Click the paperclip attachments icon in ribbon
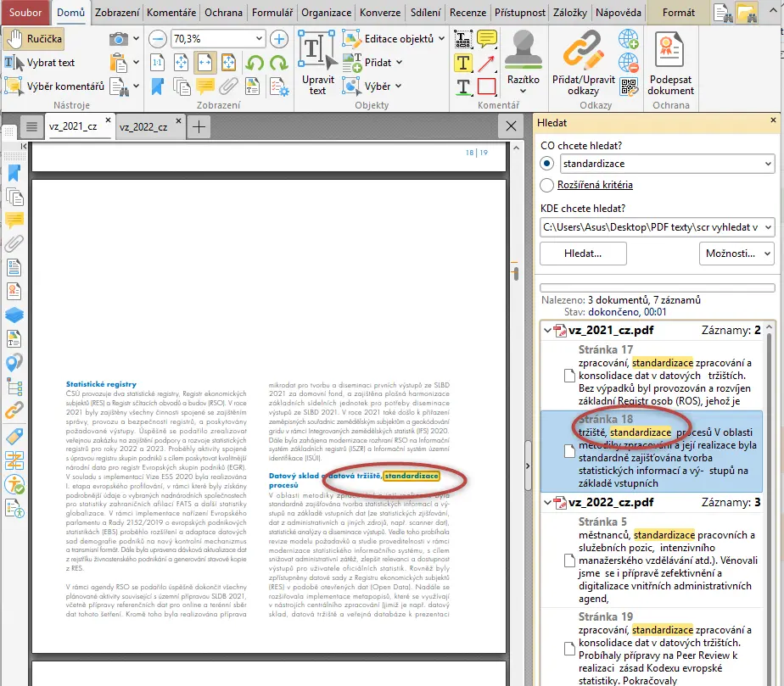 click(228, 86)
